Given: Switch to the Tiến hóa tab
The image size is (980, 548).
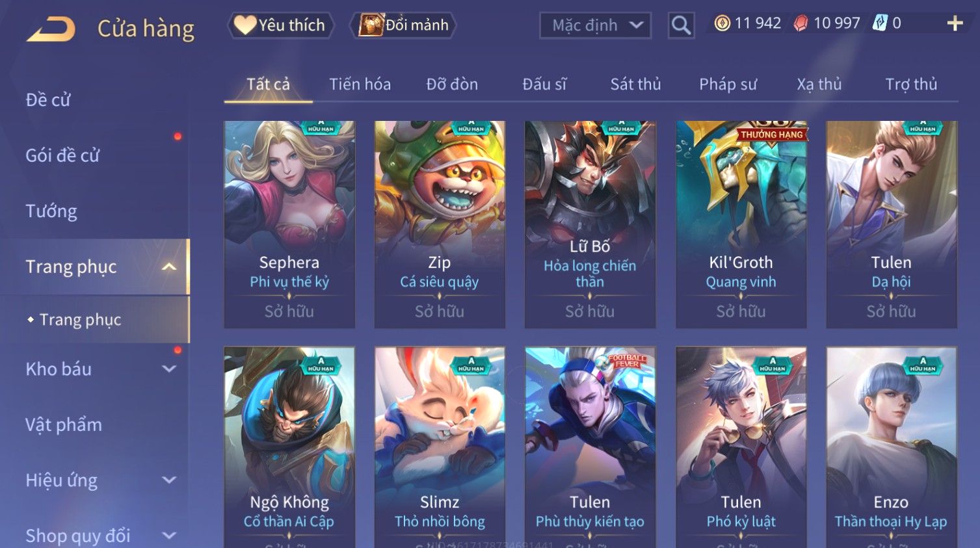Looking at the screenshot, I should pyautogui.click(x=360, y=85).
